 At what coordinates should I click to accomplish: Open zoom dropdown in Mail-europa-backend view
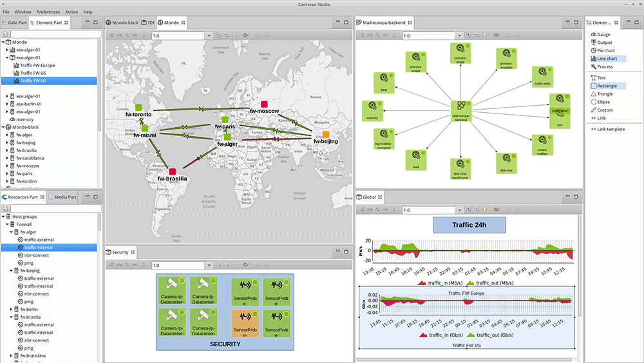[x=460, y=35]
